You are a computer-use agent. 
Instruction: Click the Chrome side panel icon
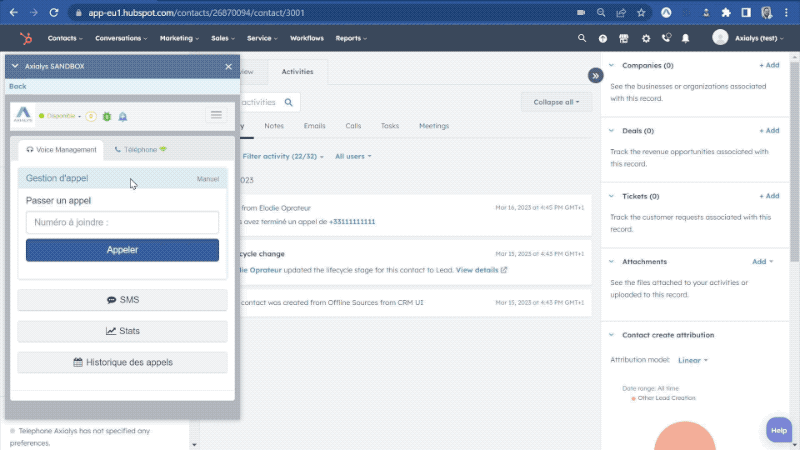746,13
